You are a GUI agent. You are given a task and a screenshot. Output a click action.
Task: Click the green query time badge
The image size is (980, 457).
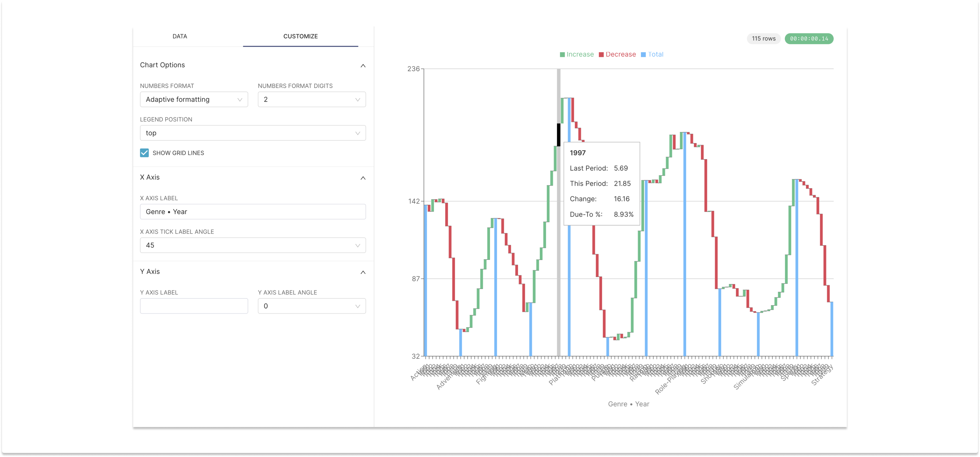(809, 38)
